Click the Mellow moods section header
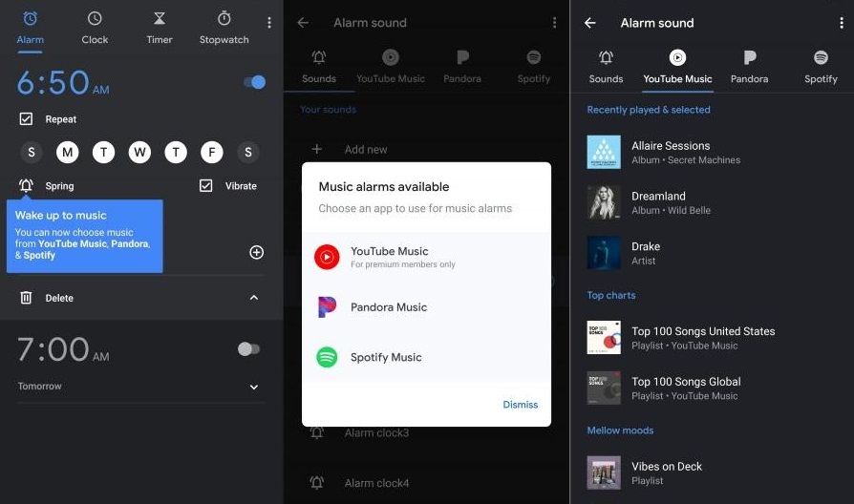The height and width of the screenshot is (504, 854). point(620,430)
